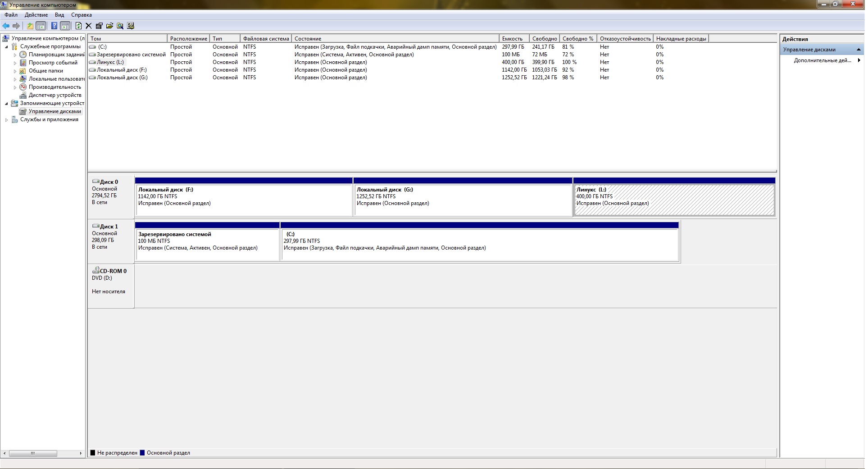
Task: Sort by the Емкость column header
Action: [x=514, y=39]
